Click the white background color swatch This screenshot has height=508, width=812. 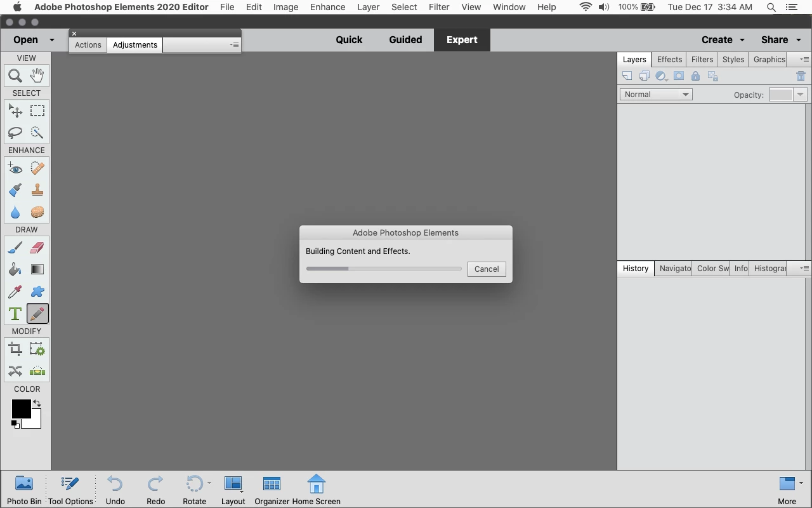coord(34,422)
